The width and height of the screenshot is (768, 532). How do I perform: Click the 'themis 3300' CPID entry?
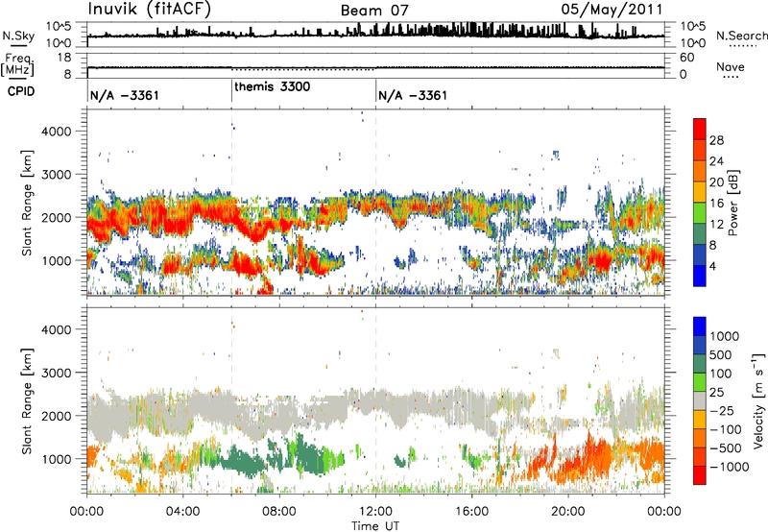click(x=272, y=86)
